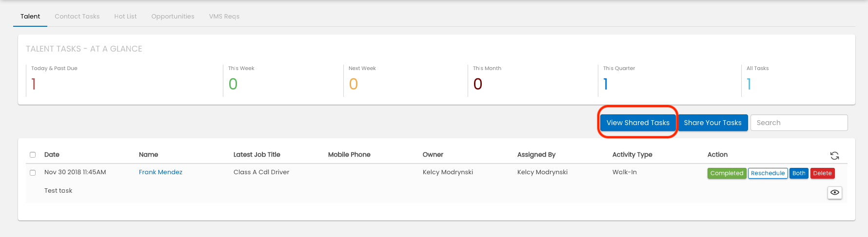Open the Contact Tasks tab
The height and width of the screenshot is (237, 868).
77,17
